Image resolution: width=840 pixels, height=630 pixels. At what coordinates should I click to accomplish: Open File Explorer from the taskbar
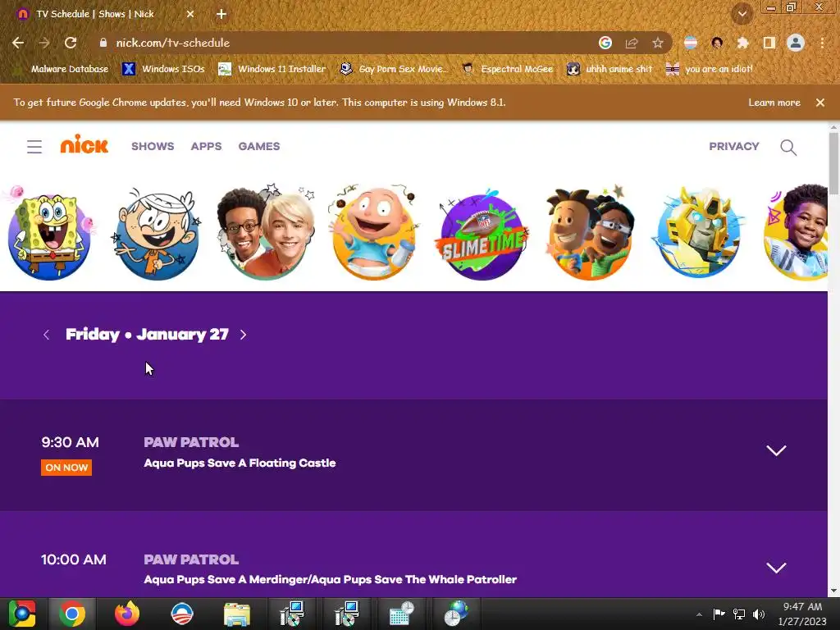(x=237, y=614)
